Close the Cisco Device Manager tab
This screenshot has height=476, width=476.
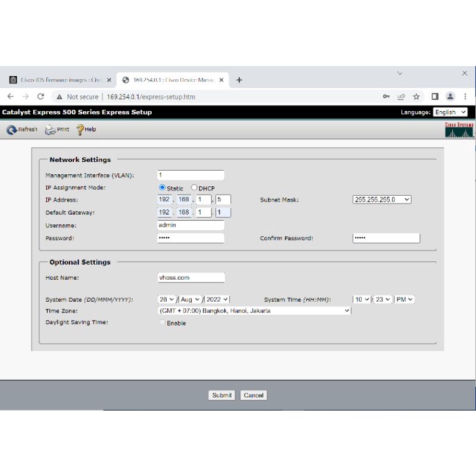(221, 80)
